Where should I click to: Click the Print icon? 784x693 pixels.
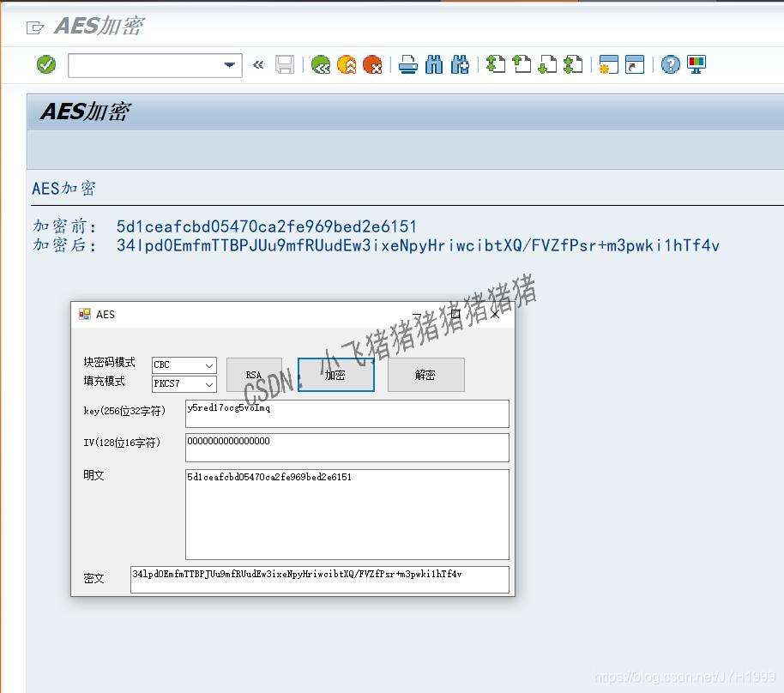click(x=407, y=64)
